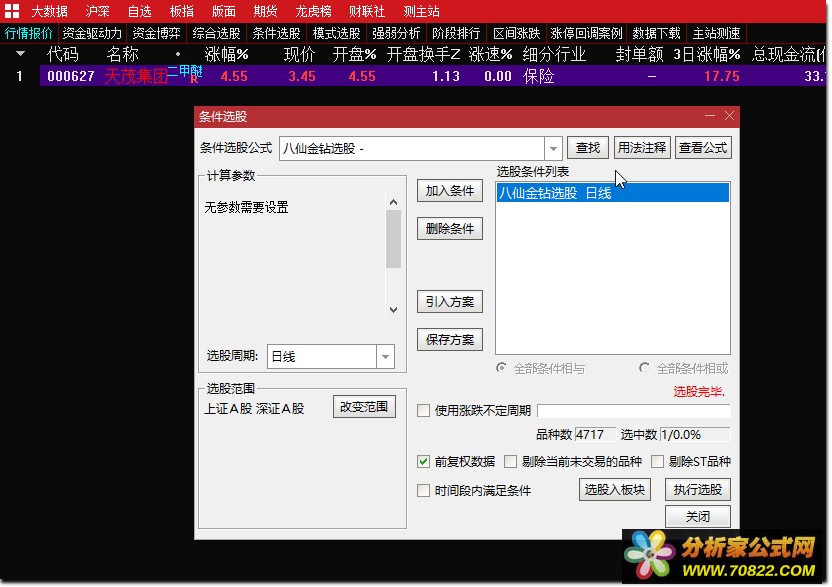
Task: Select the 全部条件相与 radio button
Action: click(x=501, y=368)
